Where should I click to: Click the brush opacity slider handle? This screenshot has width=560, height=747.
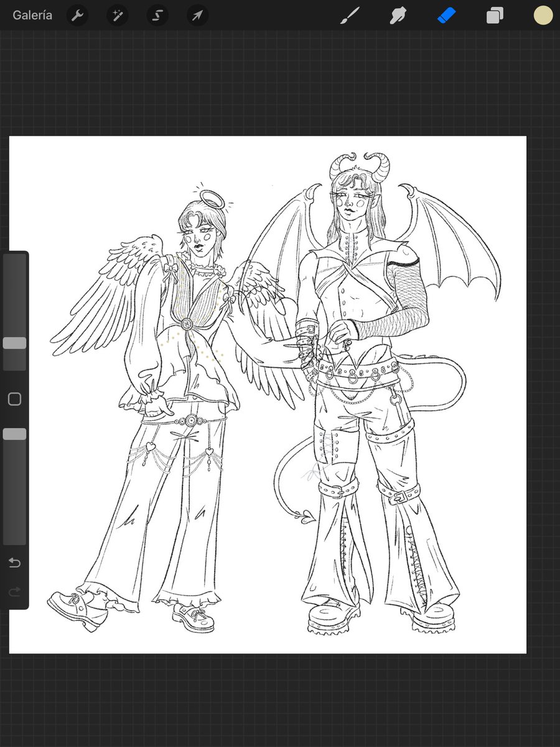coord(14,434)
